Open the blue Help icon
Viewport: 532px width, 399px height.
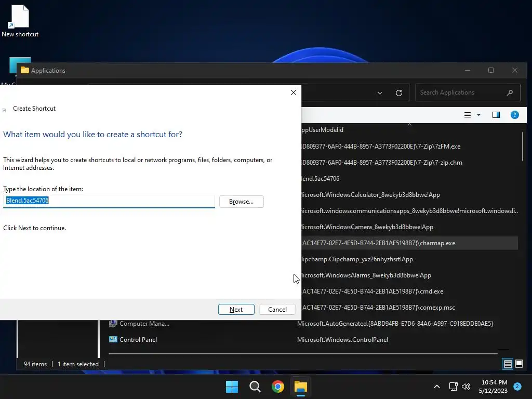(514, 115)
